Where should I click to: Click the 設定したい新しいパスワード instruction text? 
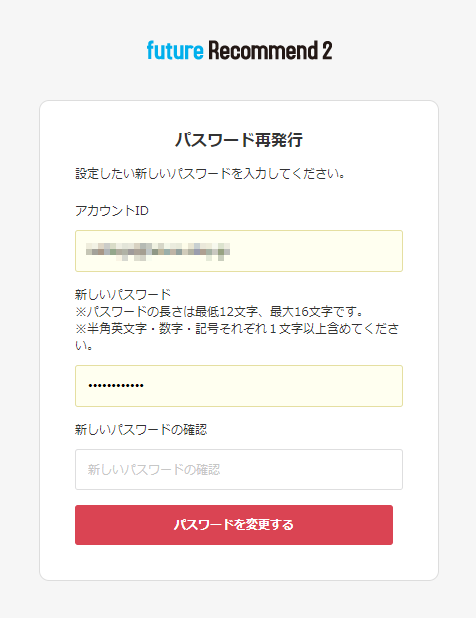210,173
